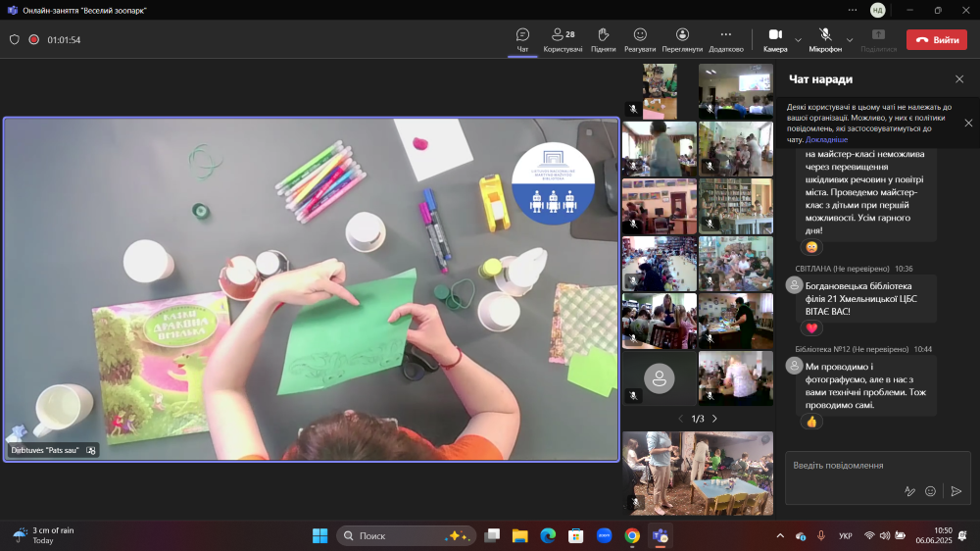980x551 pixels.
Task: Click the taskbar Поиск search box
Action: tap(407, 535)
